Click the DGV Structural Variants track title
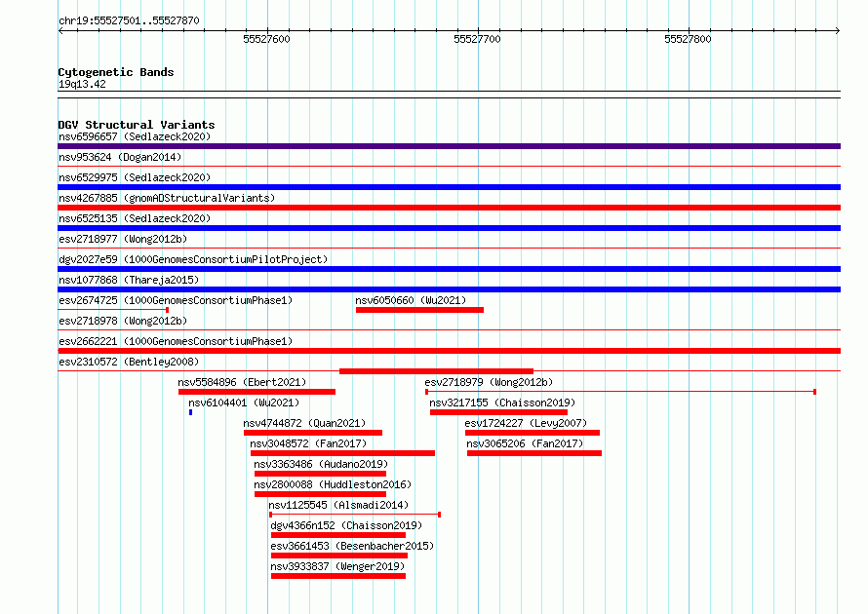This screenshot has height=614, width=868. [x=137, y=125]
